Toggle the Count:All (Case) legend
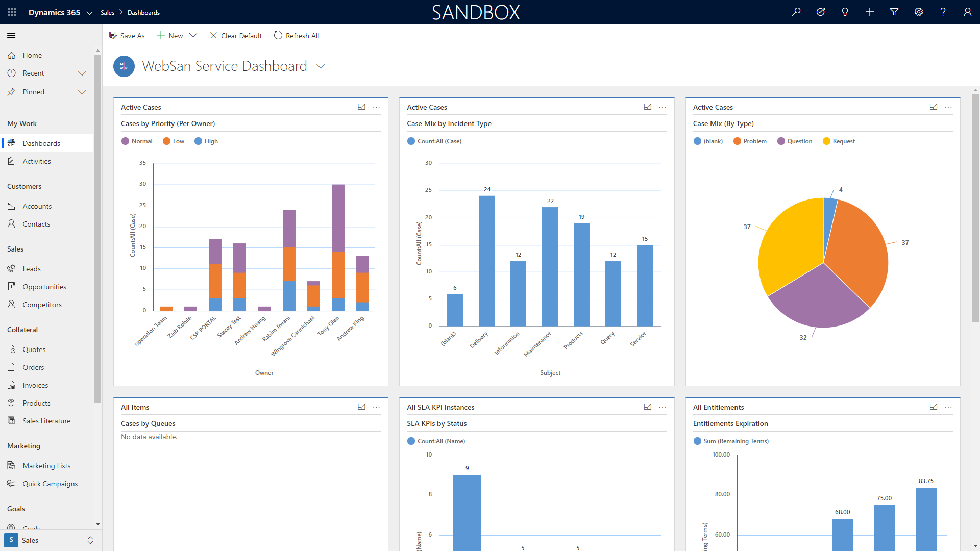The width and height of the screenshot is (980, 551). pos(434,141)
